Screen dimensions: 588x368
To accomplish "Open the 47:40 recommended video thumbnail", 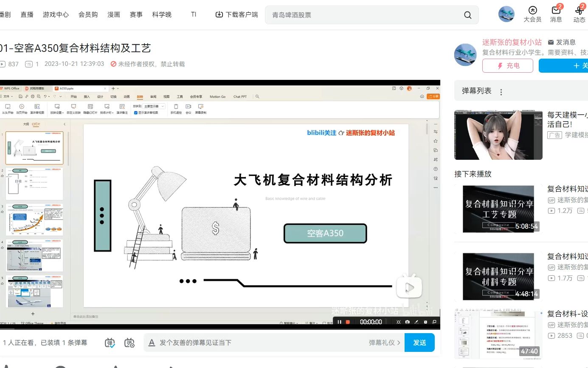I will (x=498, y=334).
